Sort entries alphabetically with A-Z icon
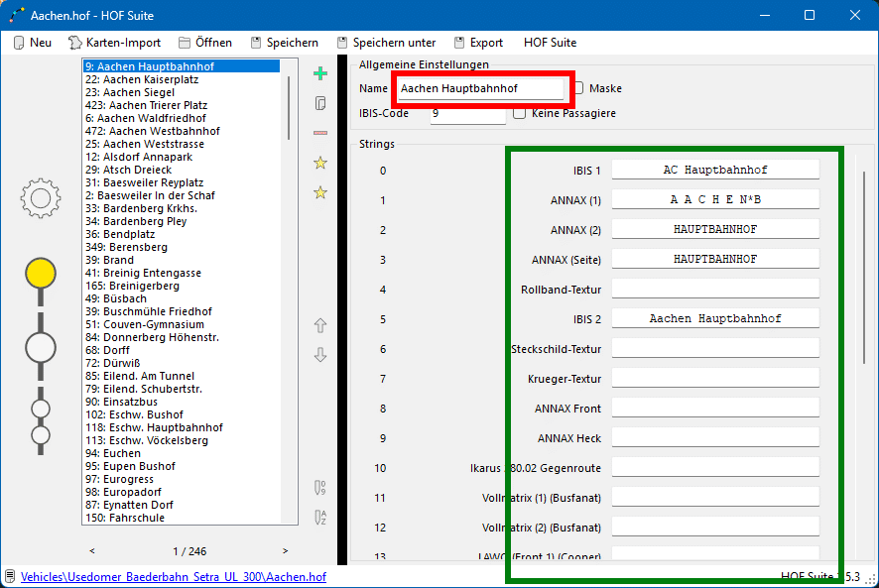This screenshot has height=588, width=879. tap(319, 517)
